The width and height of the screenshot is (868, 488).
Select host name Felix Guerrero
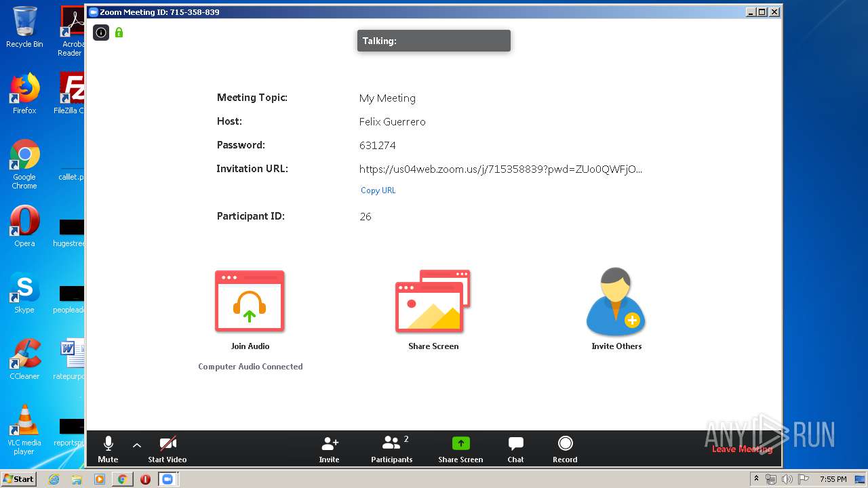[x=392, y=122]
